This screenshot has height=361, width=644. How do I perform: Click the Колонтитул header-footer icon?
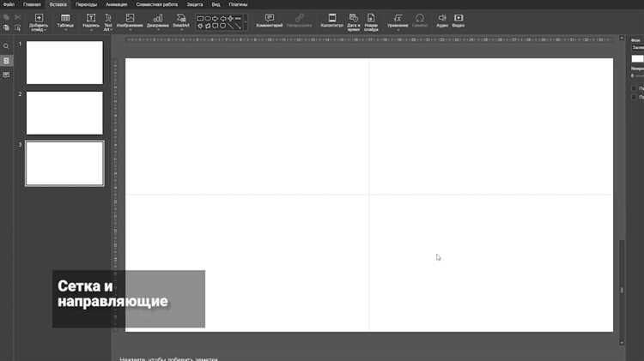(x=331, y=21)
